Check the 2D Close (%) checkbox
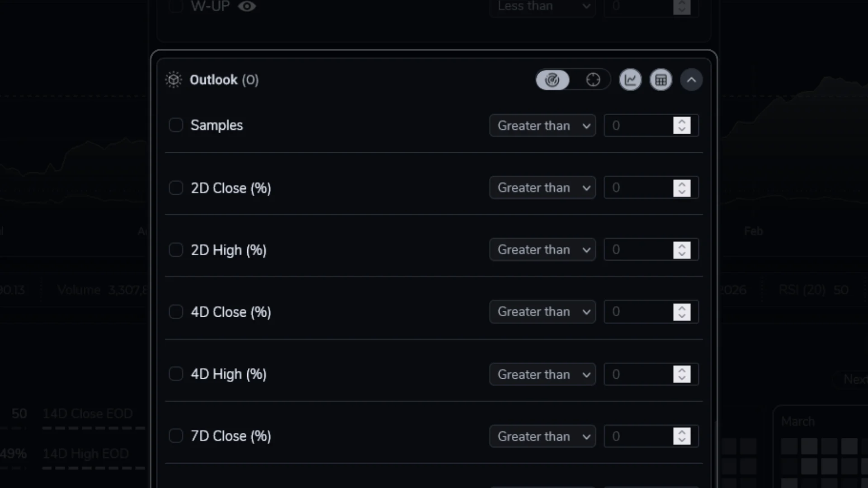 [x=176, y=188]
